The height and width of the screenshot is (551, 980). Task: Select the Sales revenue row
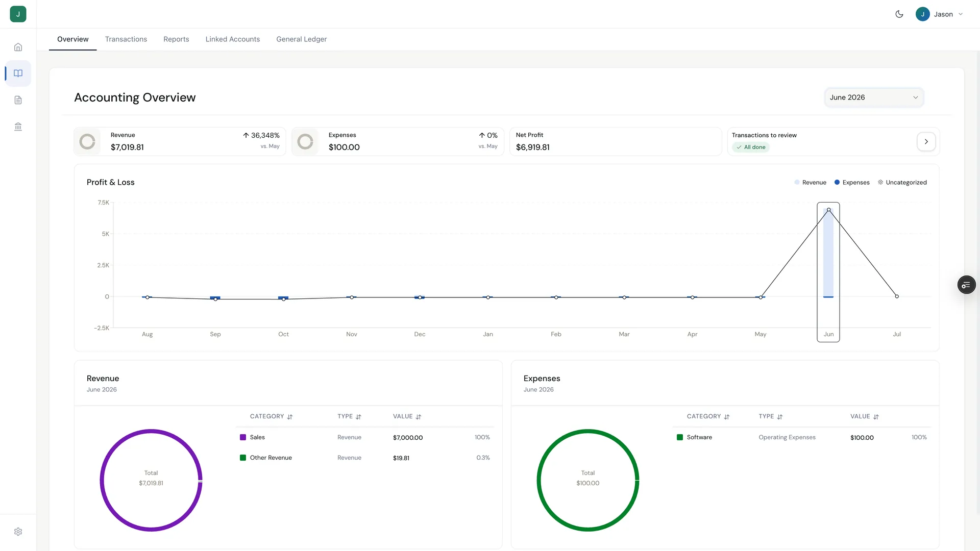(365, 438)
